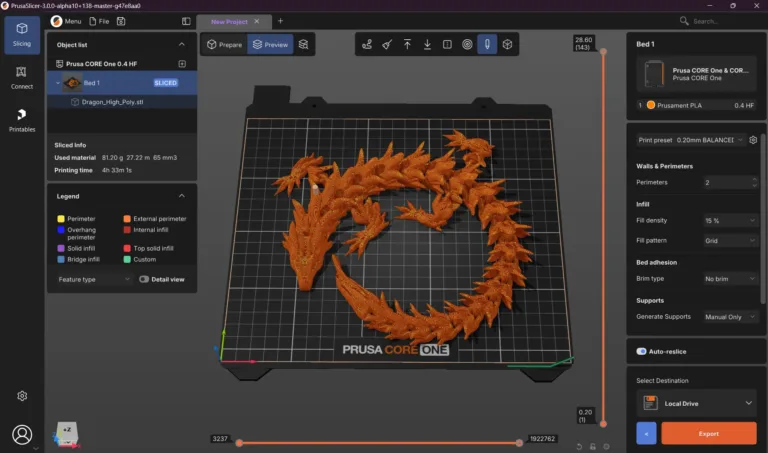Toggle the seams icon in preview toolbar
The width and height of the screenshot is (768, 453).
click(x=447, y=45)
